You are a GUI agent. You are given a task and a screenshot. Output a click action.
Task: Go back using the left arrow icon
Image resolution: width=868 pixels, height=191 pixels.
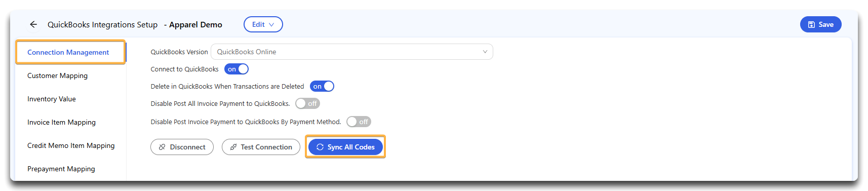33,24
